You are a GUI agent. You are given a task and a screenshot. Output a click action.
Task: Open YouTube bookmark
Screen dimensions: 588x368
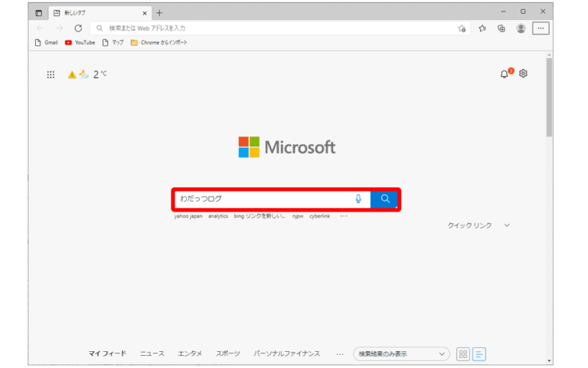[80, 42]
